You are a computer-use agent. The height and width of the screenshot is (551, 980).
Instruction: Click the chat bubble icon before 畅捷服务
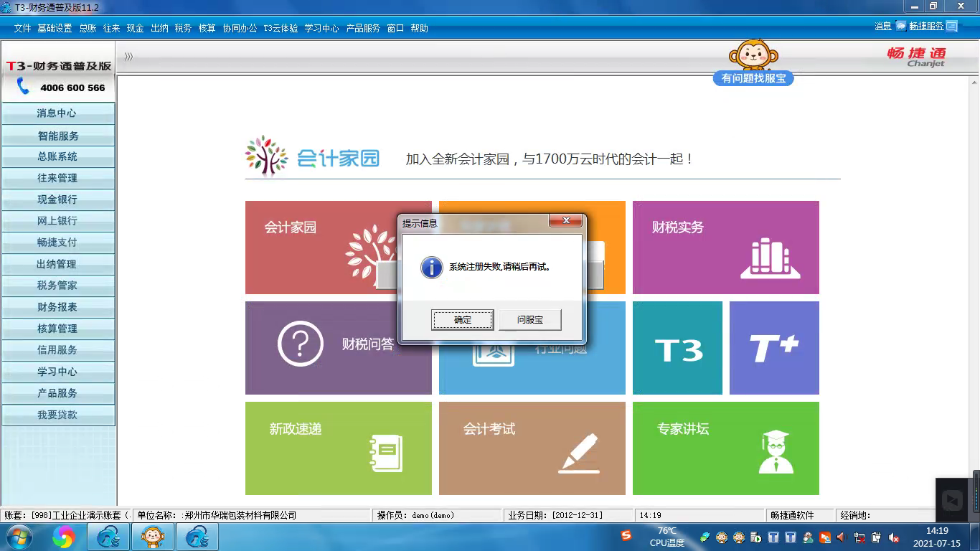coord(901,26)
